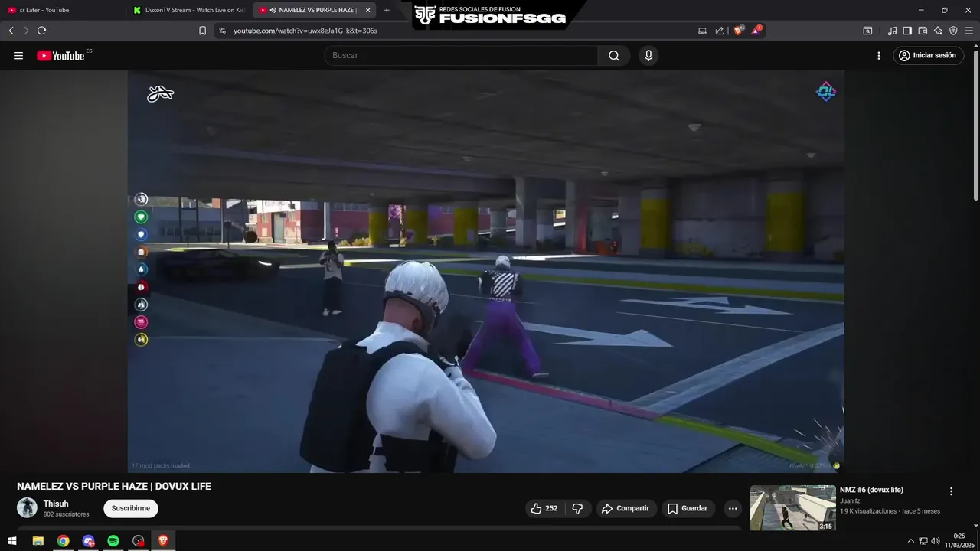
Task: Open the tab search toolbar icon
Action: click(867, 31)
